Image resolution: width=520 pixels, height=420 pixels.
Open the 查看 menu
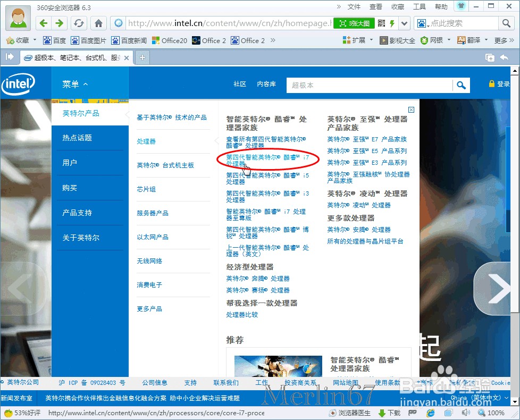click(x=376, y=6)
